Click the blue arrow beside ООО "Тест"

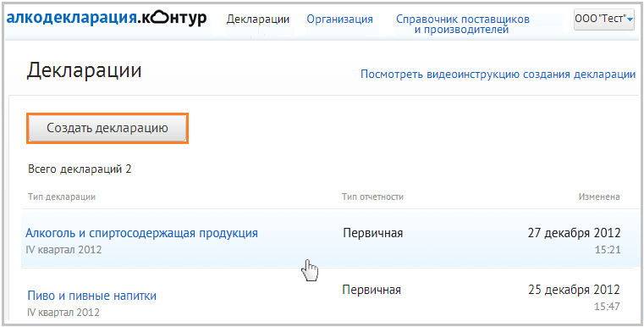click(630, 19)
